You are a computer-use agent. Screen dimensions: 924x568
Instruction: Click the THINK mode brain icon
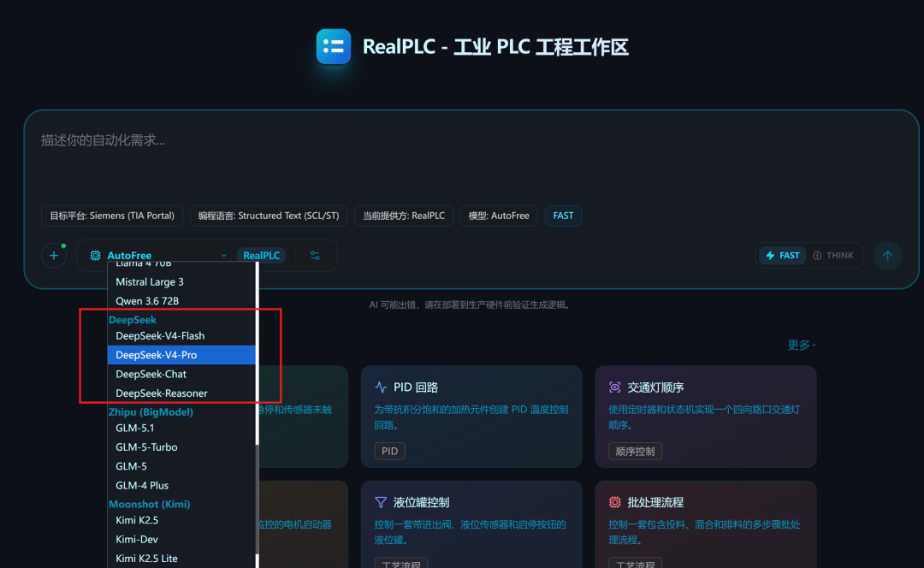coord(817,256)
